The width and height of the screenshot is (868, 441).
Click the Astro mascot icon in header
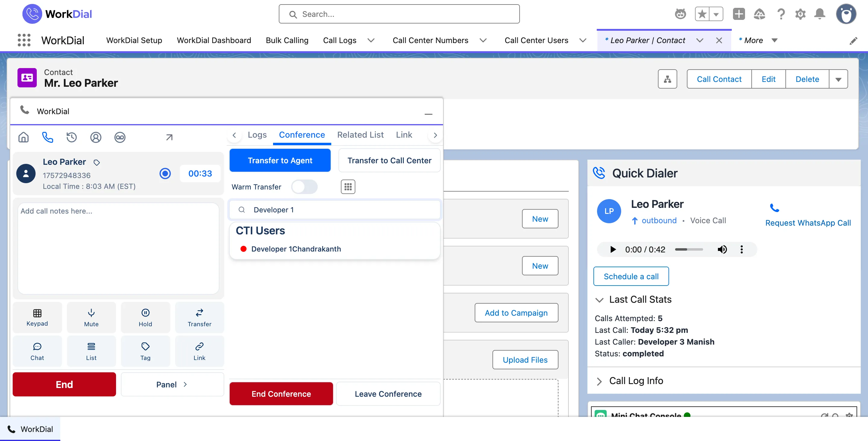click(x=680, y=14)
